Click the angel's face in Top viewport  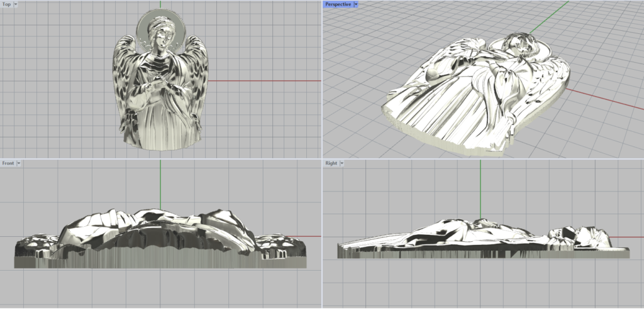pos(159,36)
